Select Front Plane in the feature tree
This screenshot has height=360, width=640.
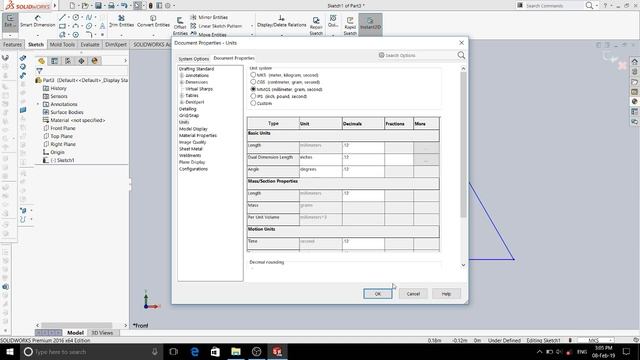[63, 128]
